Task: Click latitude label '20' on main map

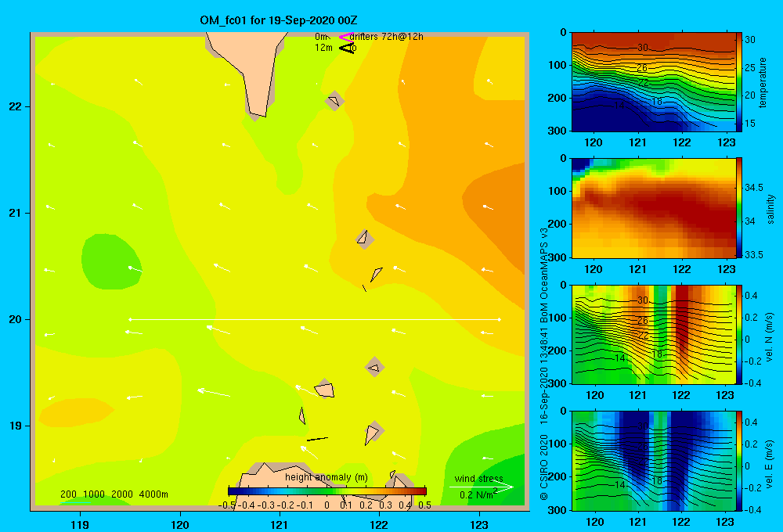Action: point(15,319)
